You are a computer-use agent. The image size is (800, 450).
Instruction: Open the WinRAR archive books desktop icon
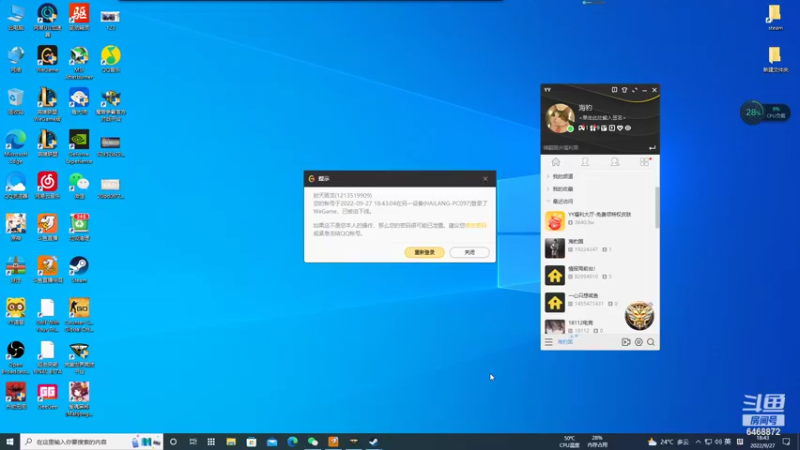tap(16, 269)
